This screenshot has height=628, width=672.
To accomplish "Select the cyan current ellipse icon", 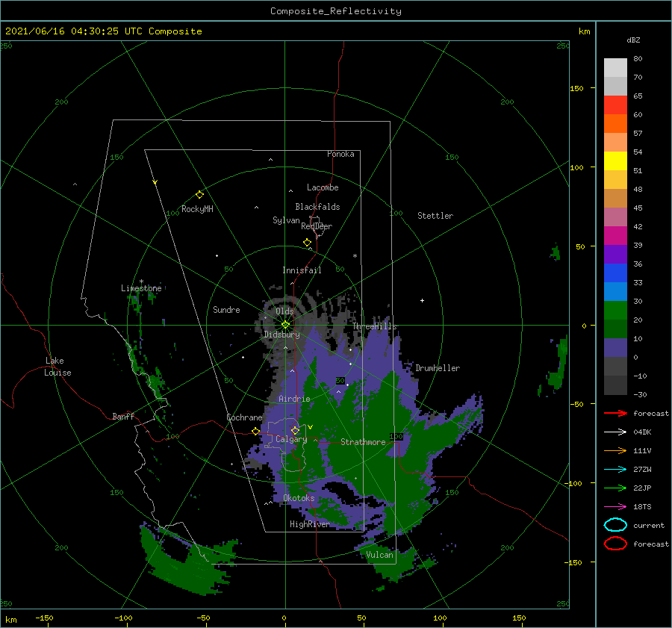I will tap(615, 525).
